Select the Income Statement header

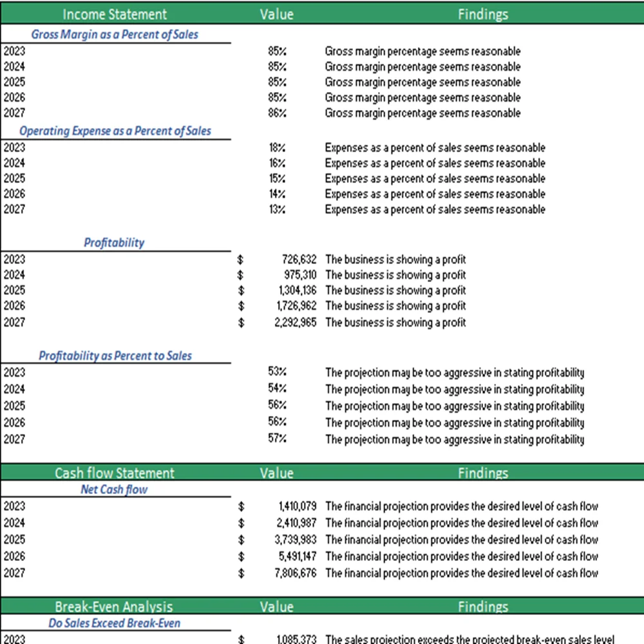point(114,14)
